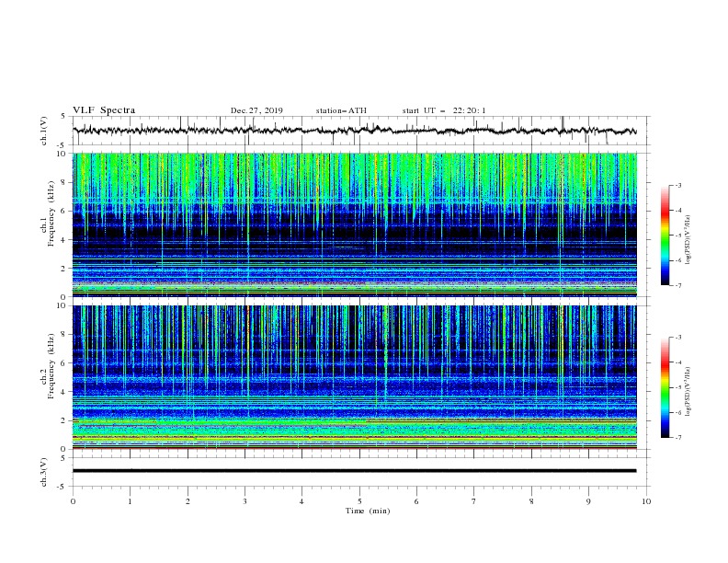Click the "Time (min)" axis title

(368, 511)
